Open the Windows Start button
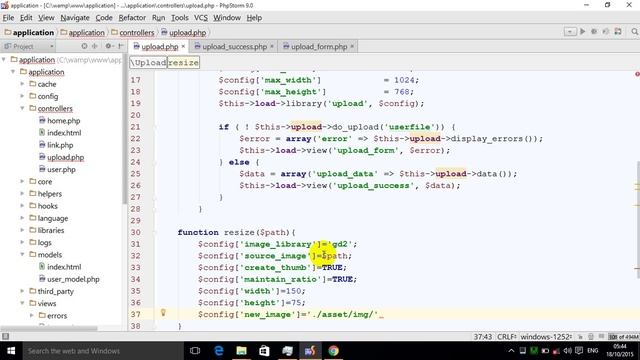640x360 pixels. click(11, 351)
